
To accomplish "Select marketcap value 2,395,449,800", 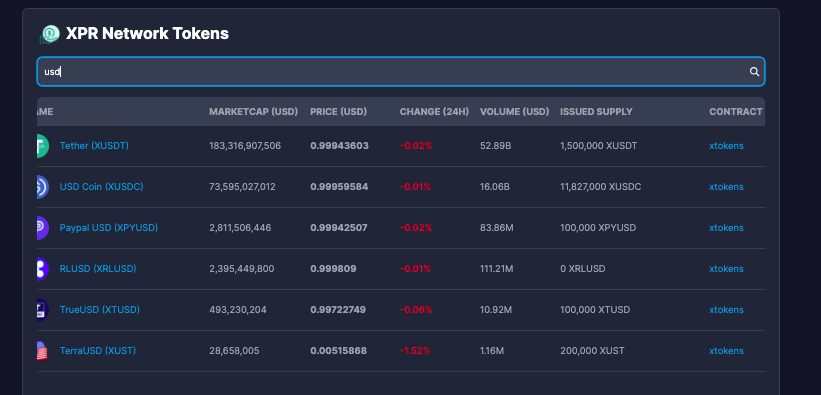I will (x=241, y=269).
